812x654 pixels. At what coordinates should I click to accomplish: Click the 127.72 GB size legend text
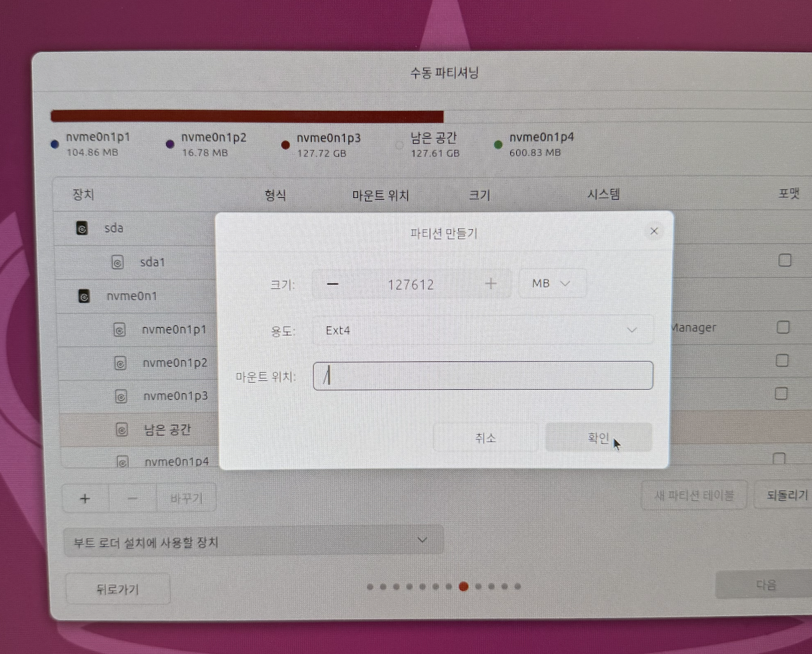(322, 153)
